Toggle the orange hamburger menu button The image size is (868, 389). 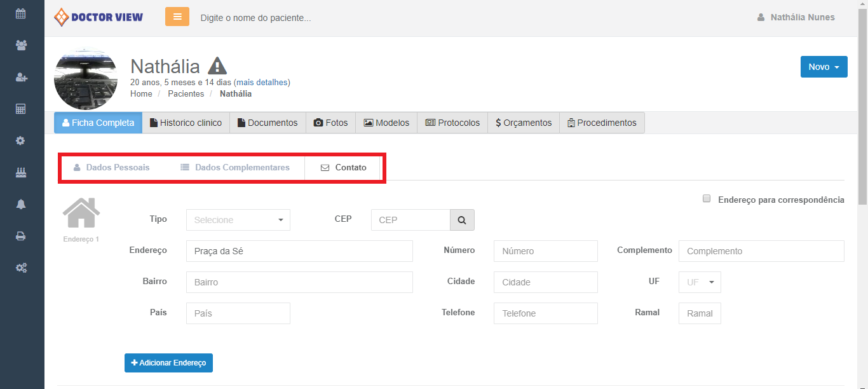click(x=177, y=17)
